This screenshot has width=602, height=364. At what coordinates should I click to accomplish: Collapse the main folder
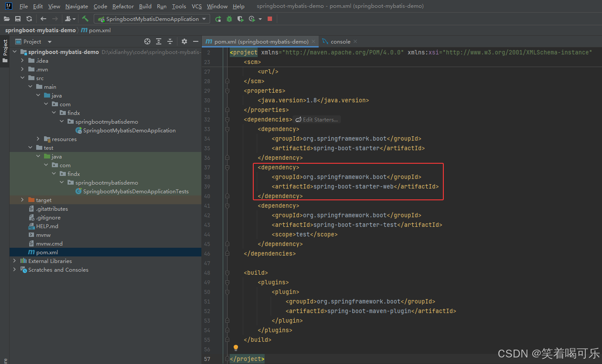[30, 87]
